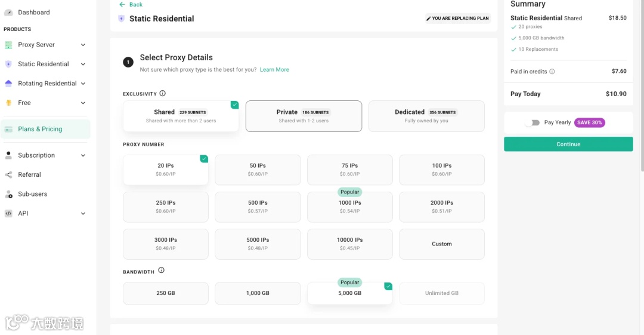Click the Proxy Server icon in sidebar

[x=8, y=45]
